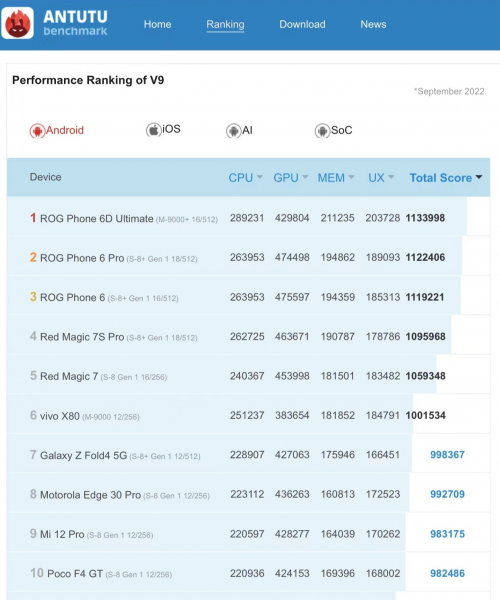This screenshot has width=500, height=600.
Task: Open ROG Phone 6D Ultimate entry
Action: (97, 218)
